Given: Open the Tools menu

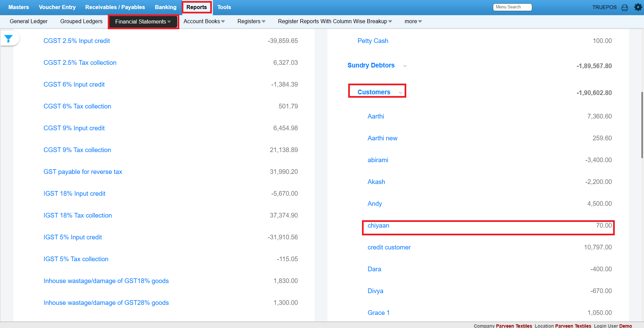Looking at the screenshot, I should coord(224,7).
